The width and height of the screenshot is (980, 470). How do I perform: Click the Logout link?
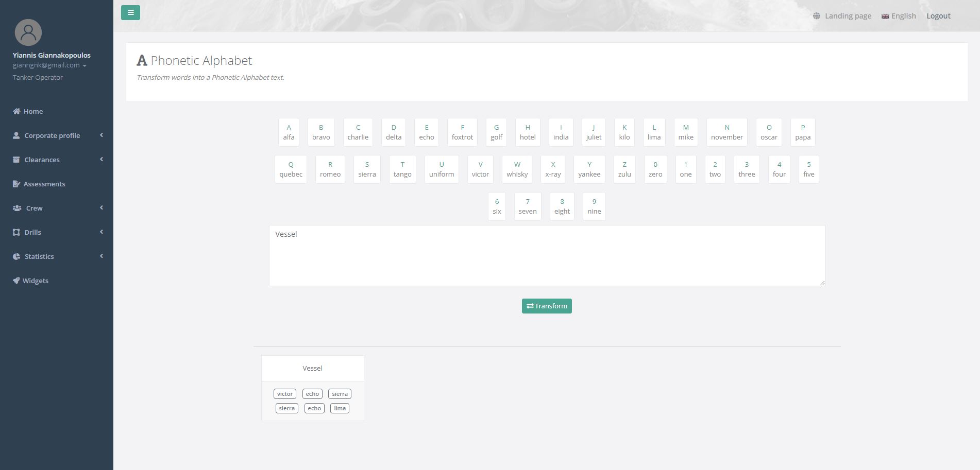938,16
